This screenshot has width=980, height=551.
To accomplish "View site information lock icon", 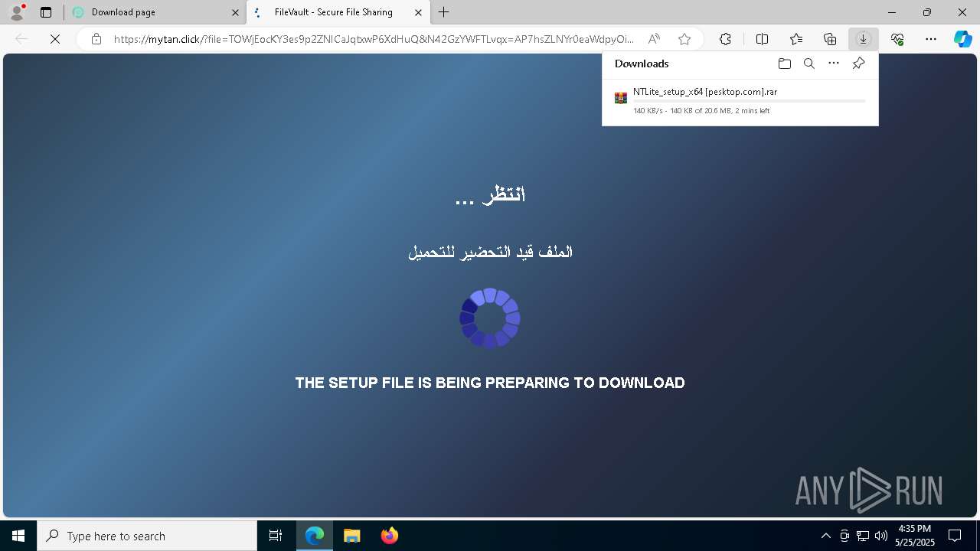I will click(x=96, y=39).
